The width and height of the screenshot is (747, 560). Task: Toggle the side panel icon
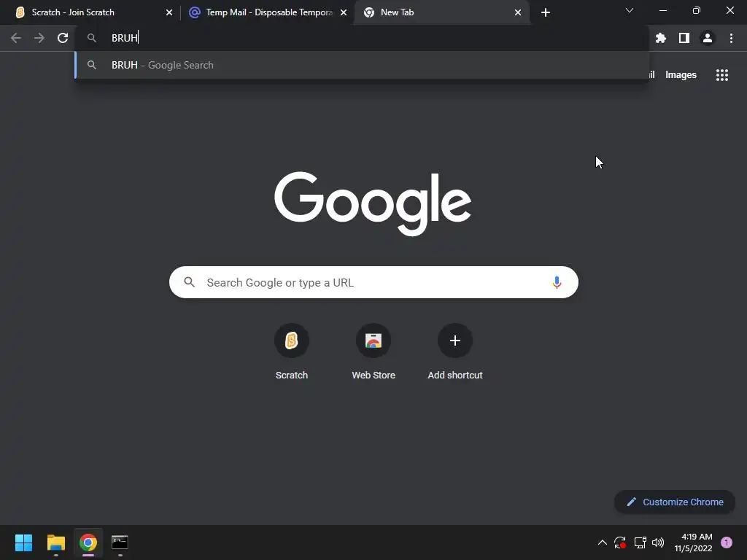pos(684,38)
